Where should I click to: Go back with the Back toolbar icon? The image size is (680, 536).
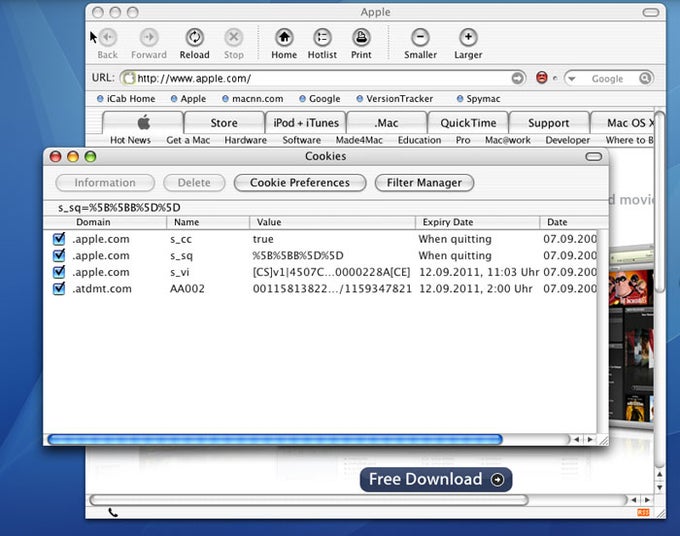tap(108, 38)
